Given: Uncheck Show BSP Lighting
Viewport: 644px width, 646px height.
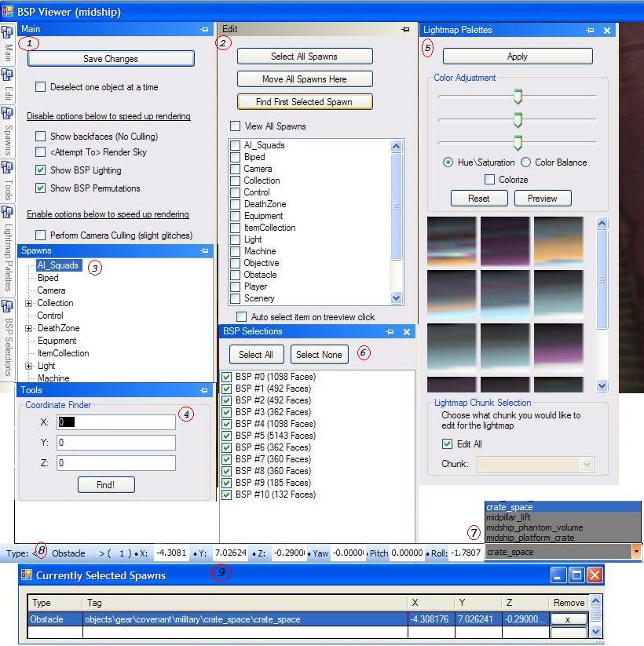Looking at the screenshot, I should [x=41, y=170].
